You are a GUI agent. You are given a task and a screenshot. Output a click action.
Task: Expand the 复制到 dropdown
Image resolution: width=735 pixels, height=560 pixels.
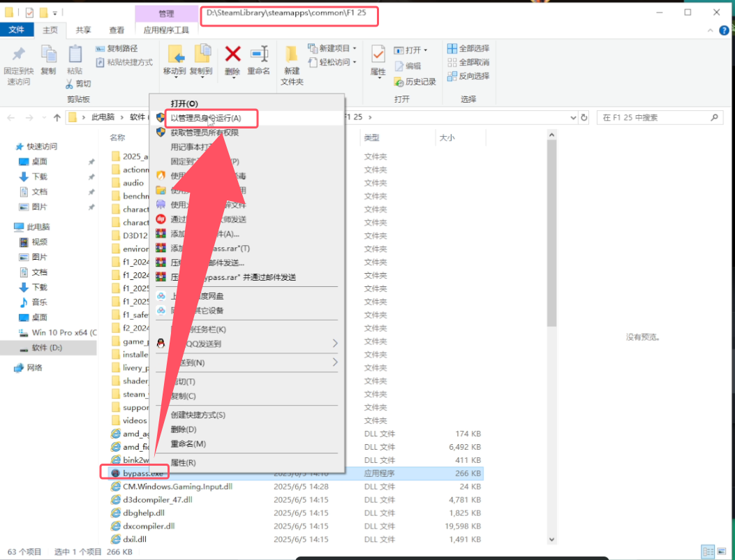click(201, 78)
